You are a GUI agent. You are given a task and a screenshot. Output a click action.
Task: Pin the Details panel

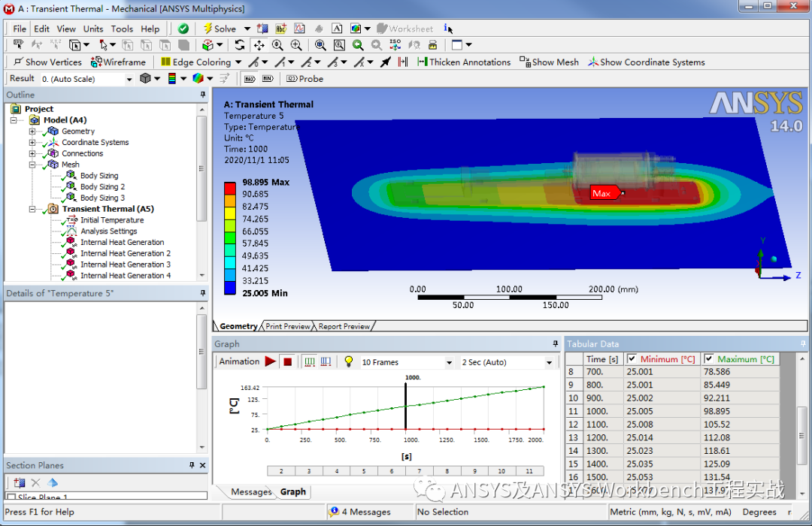202,293
